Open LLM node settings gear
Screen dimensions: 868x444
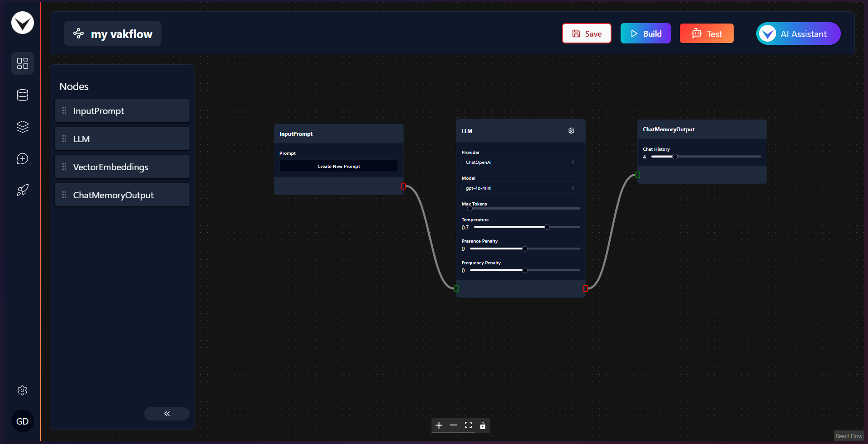571,131
